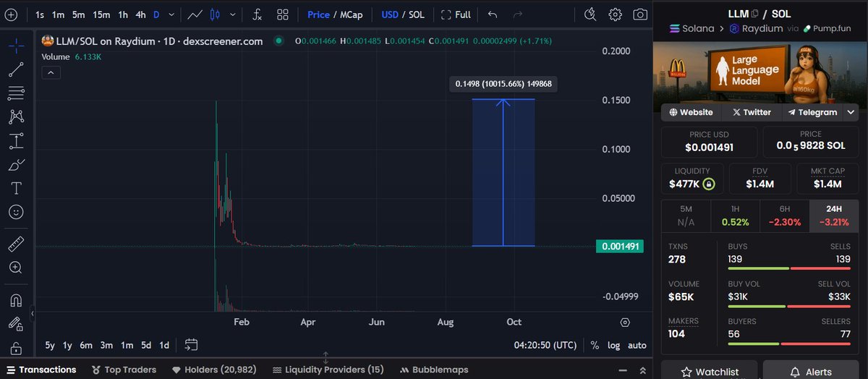Select the crosshair cursor tool
Screen dimensions: 868x379
point(16,46)
